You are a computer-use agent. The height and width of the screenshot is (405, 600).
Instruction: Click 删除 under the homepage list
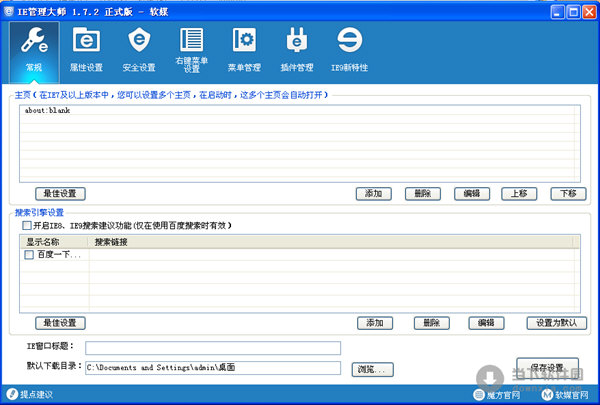[423, 194]
